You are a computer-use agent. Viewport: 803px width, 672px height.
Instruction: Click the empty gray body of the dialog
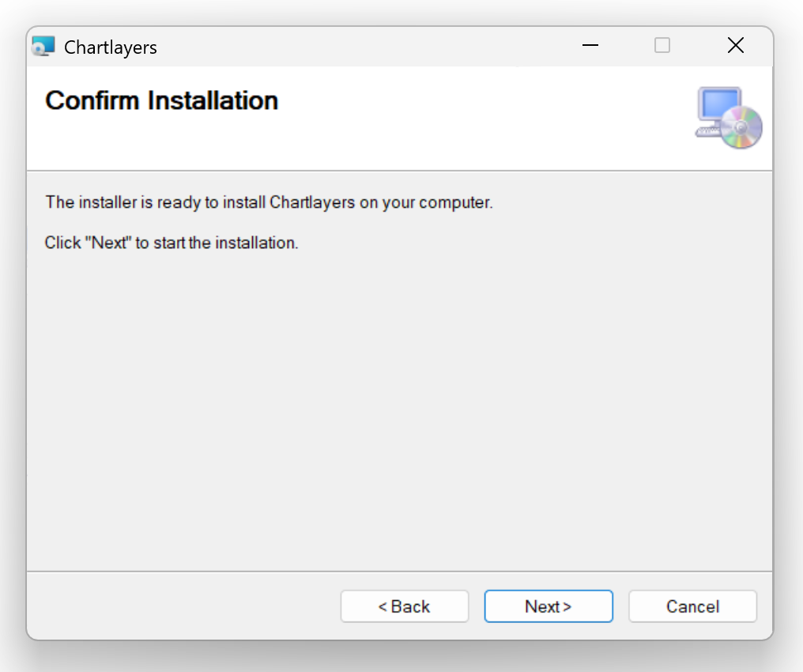point(395,411)
